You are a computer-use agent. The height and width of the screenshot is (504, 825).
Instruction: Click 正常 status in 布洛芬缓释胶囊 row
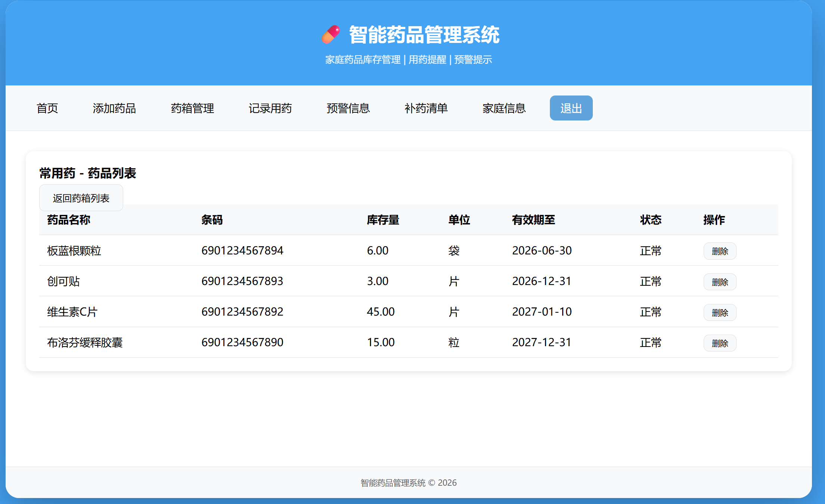[x=651, y=342]
